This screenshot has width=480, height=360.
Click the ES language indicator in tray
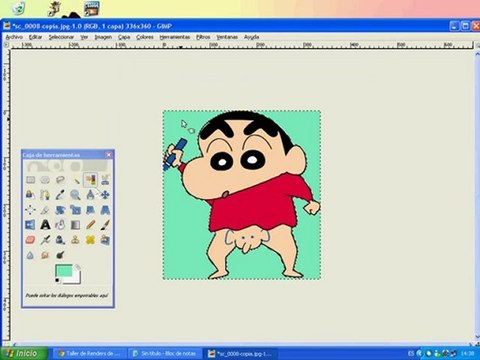(x=411, y=353)
